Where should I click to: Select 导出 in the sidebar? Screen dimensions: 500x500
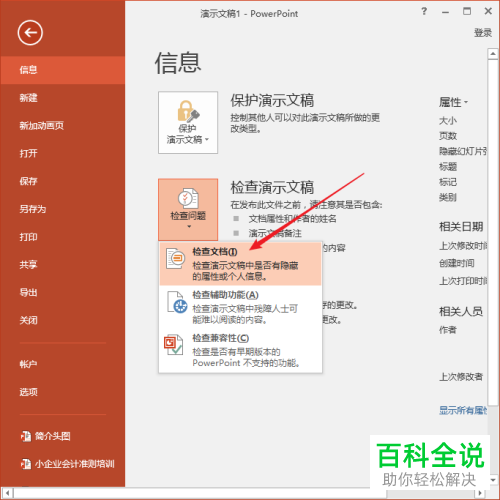click(x=63, y=292)
